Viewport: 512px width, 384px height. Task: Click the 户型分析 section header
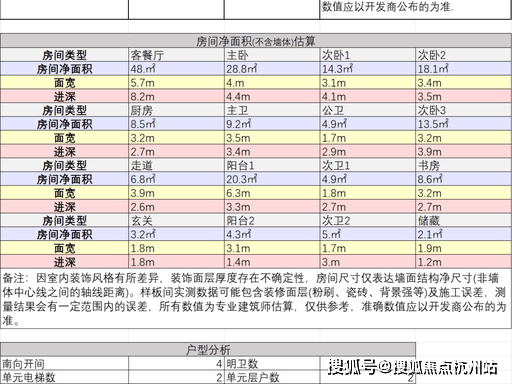click(x=208, y=350)
